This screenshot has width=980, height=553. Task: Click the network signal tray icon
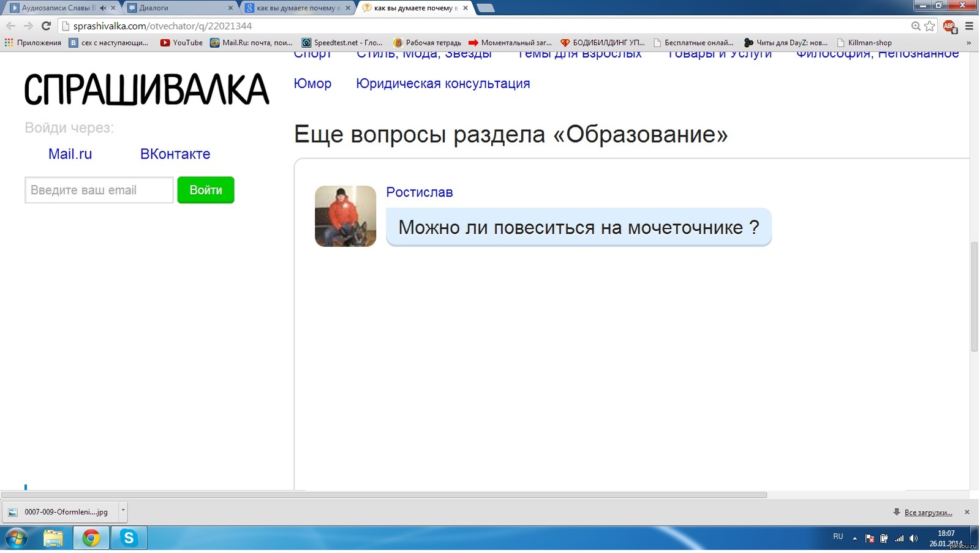[x=899, y=538]
